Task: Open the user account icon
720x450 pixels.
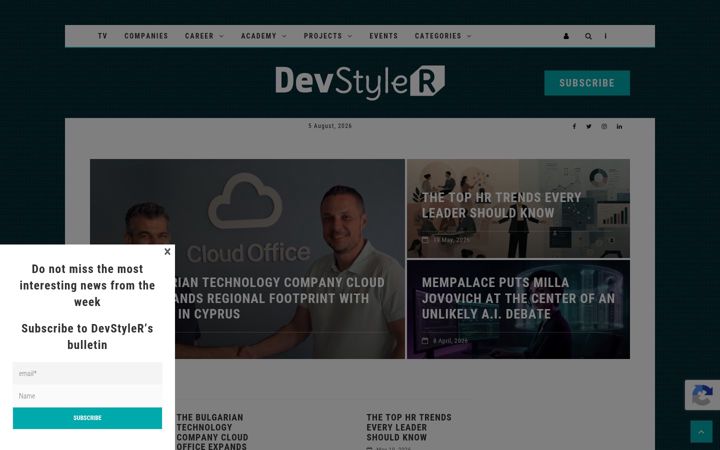Action: pyautogui.click(x=566, y=36)
